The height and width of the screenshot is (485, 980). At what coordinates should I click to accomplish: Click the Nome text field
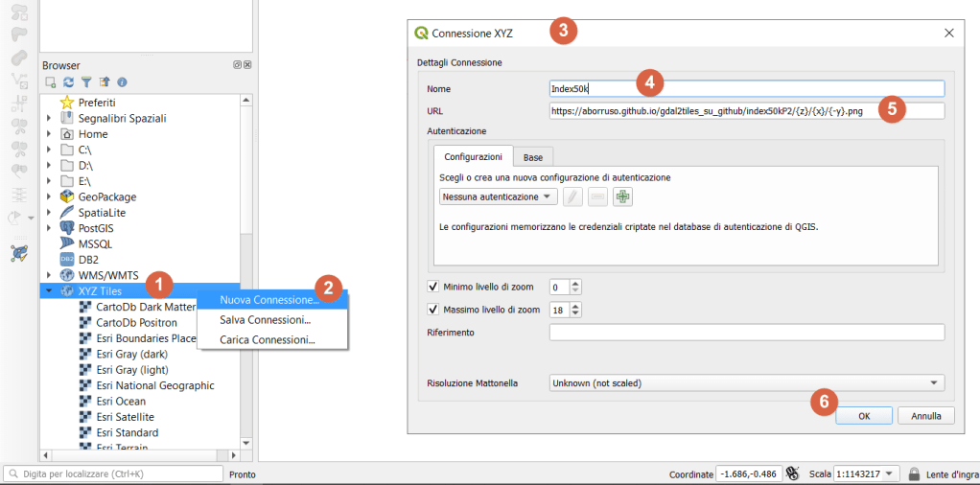click(746, 88)
